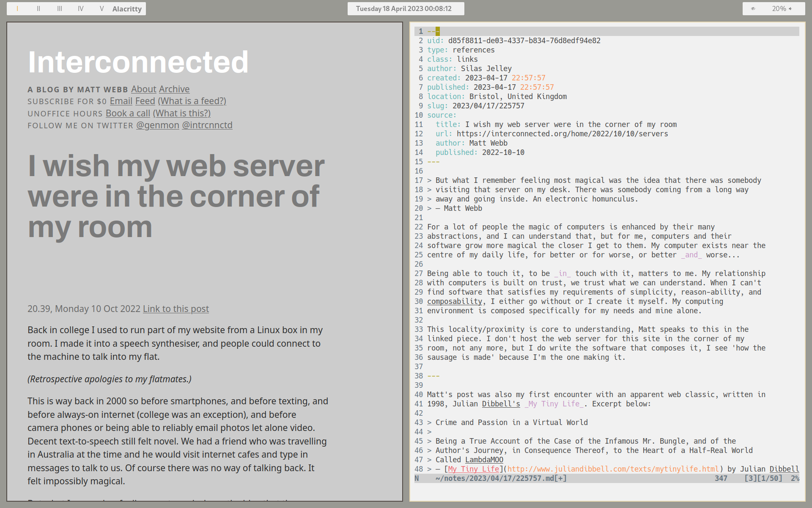Click workspace IV indicator
This screenshot has height=508, width=812.
pos(80,8)
